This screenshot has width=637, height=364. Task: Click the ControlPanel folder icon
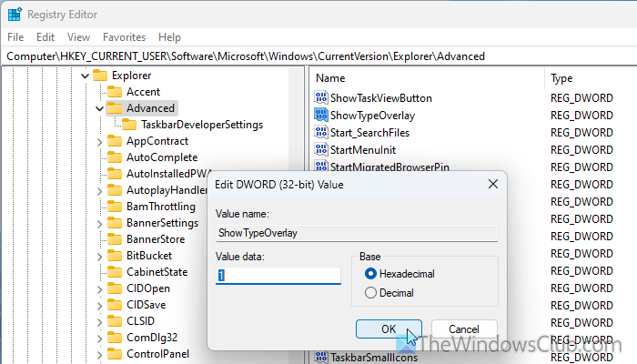pyautogui.click(x=115, y=354)
